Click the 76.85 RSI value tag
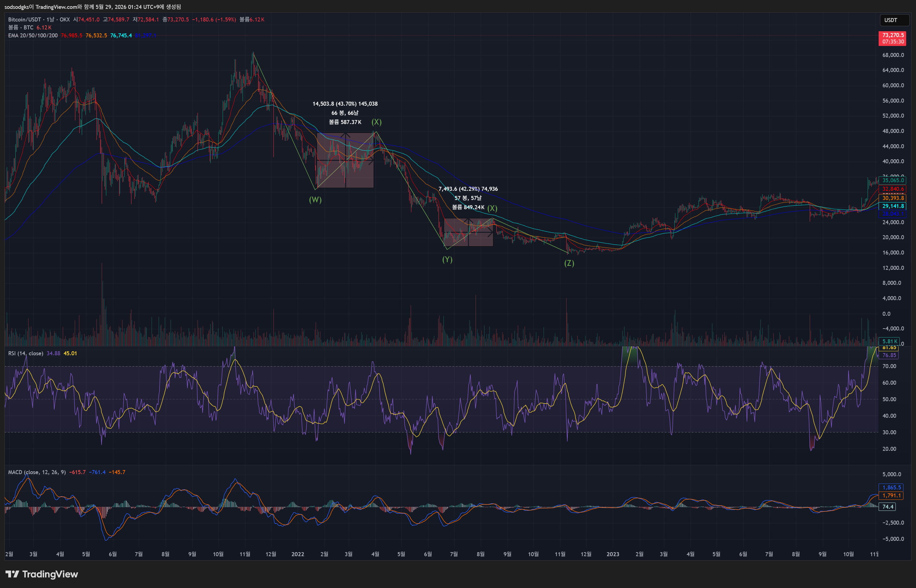 point(889,356)
